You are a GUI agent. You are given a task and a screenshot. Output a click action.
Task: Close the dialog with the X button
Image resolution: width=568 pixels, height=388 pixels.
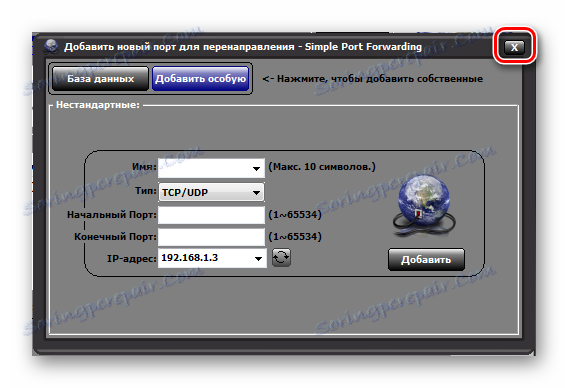(x=514, y=47)
